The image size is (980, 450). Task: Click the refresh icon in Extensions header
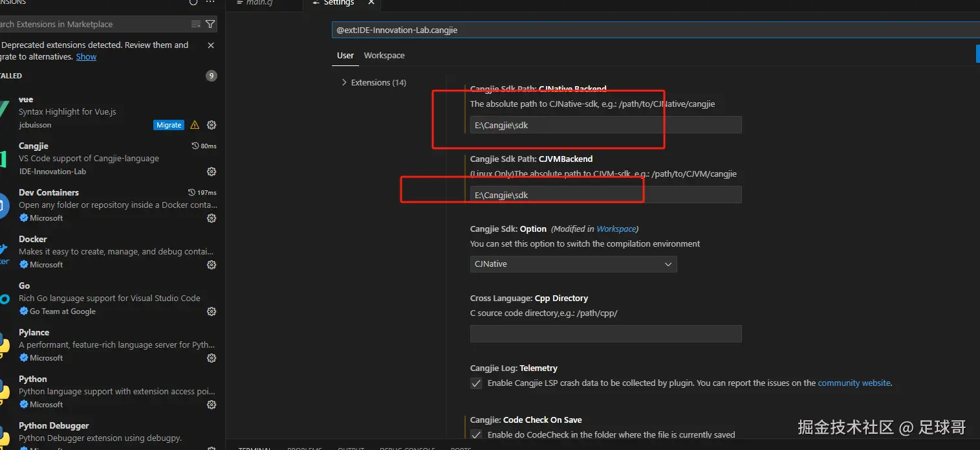(193, 2)
